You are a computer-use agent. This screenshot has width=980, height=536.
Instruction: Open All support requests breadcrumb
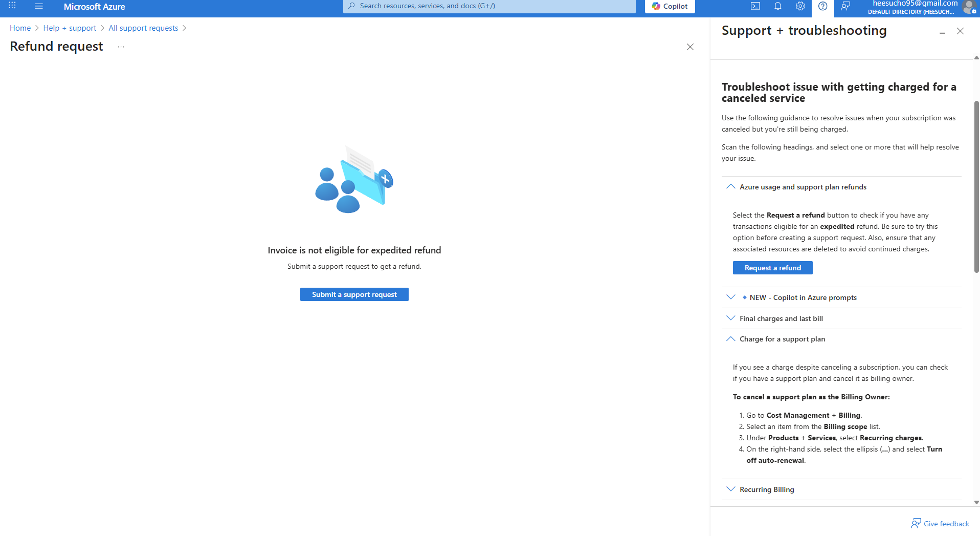point(143,28)
